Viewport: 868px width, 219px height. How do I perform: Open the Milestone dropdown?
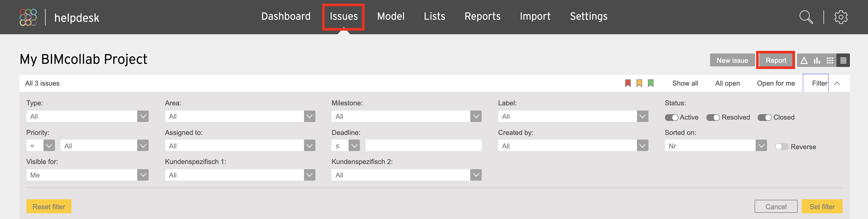[406, 117]
